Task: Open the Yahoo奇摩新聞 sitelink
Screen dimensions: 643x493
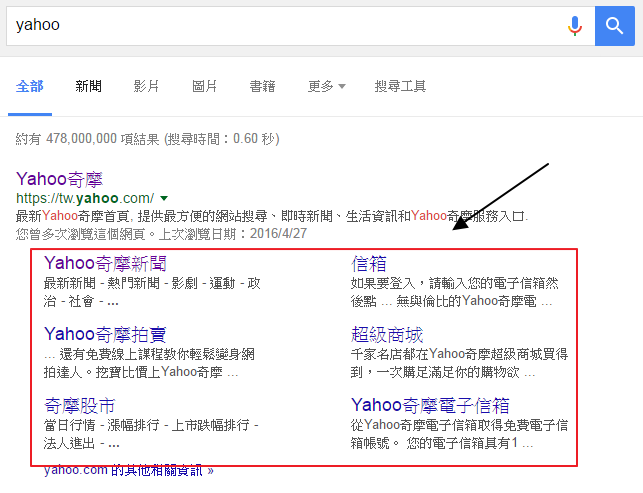Action: click(x=105, y=263)
